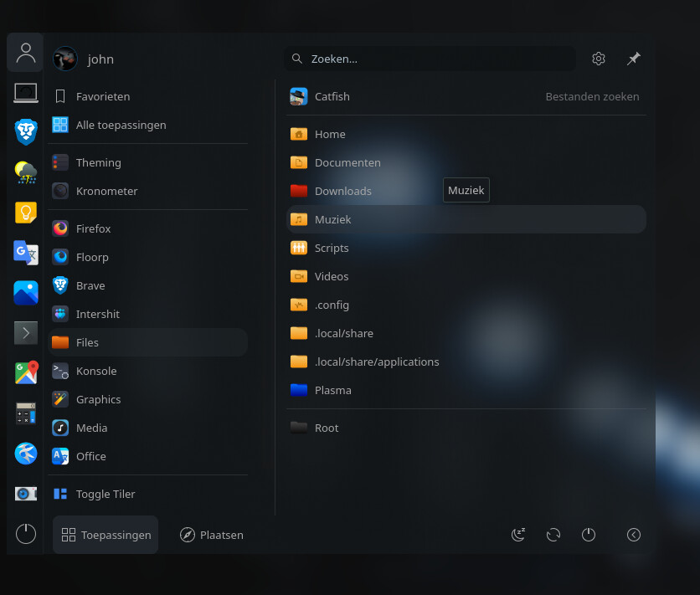
Task: Open the Documenten folder
Action: (x=466, y=162)
